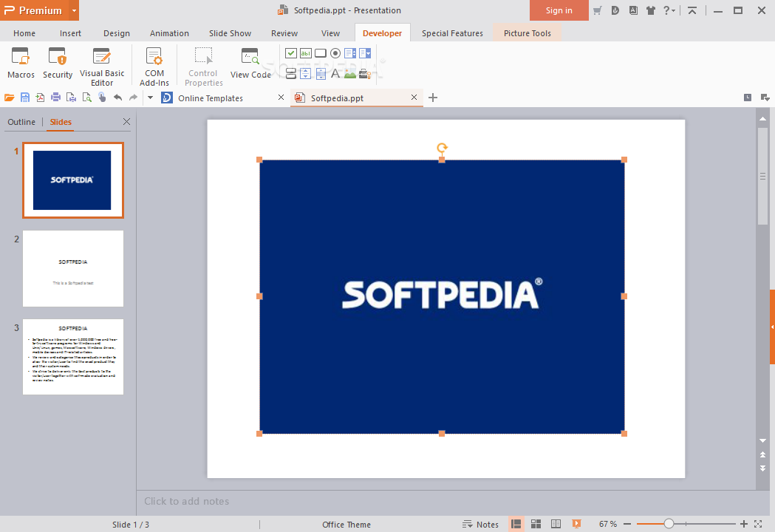The image size is (775, 532).
Task: Export the presentation to PDF
Action: 40,98
